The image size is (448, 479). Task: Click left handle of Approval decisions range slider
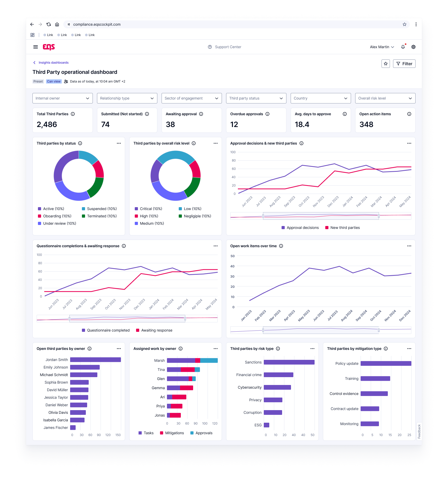pyautogui.click(x=263, y=216)
